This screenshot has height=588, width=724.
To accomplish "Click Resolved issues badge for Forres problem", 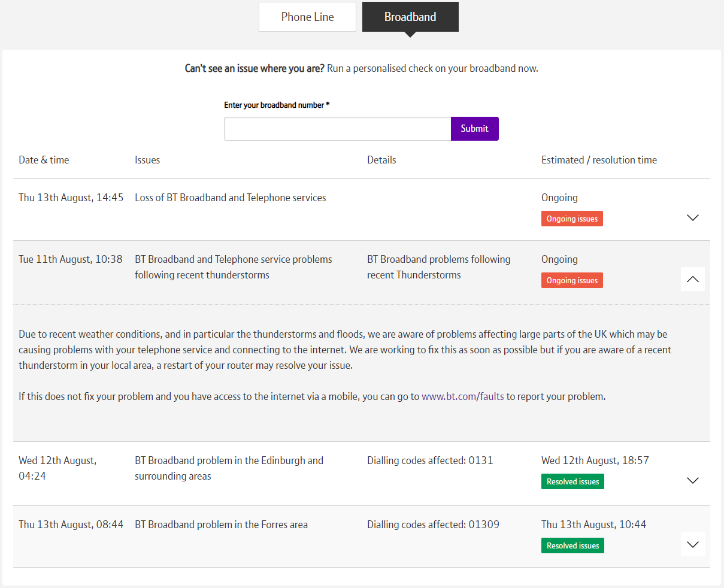I will click(572, 545).
